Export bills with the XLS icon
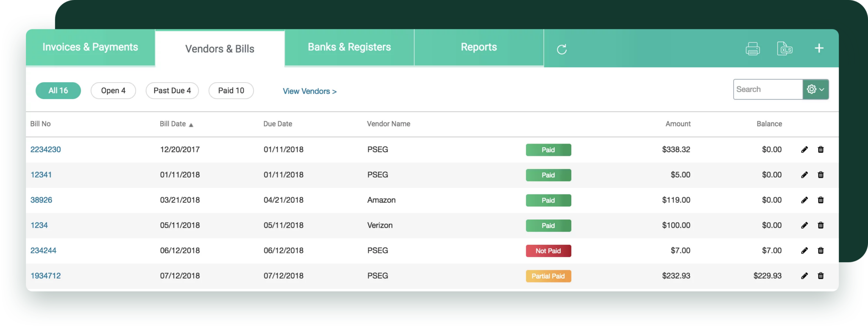Image resolution: width=868 pixels, height=327 pixels. click(785, 49)
